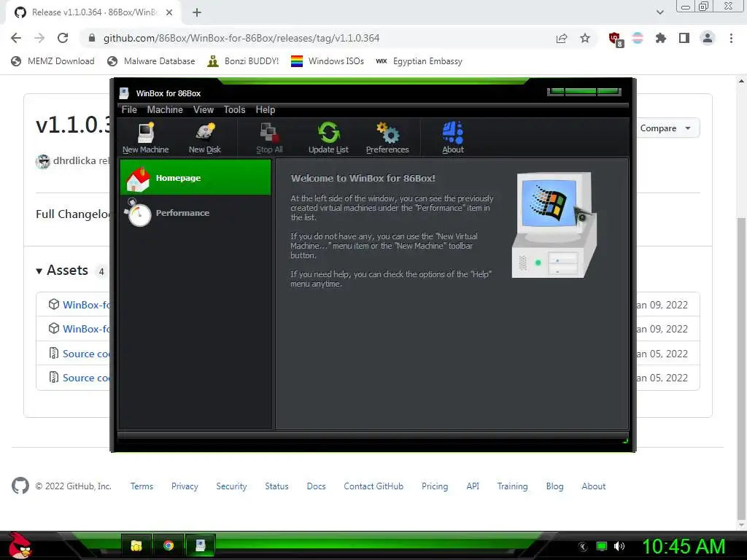The height and width of the screenshot is (560, 747).
Task: Open the Status footer link
Action: pos(276,486)
